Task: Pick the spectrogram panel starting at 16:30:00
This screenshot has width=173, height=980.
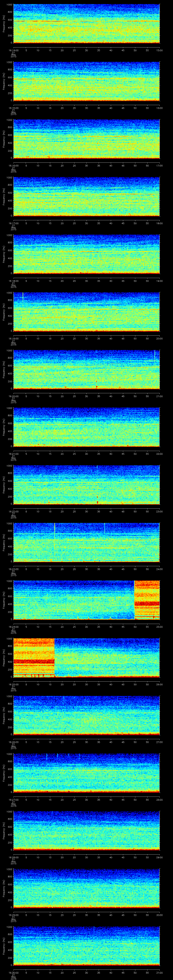Action: 86,947
